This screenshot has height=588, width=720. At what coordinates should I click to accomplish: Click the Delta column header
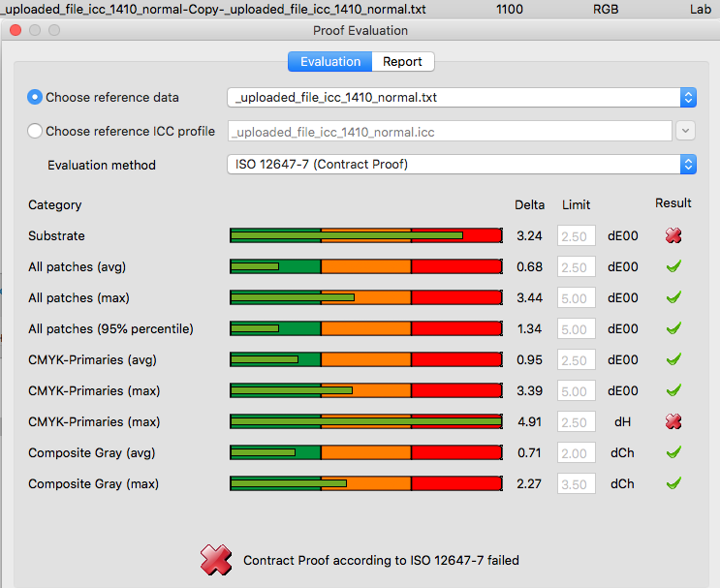click(529, 204)
